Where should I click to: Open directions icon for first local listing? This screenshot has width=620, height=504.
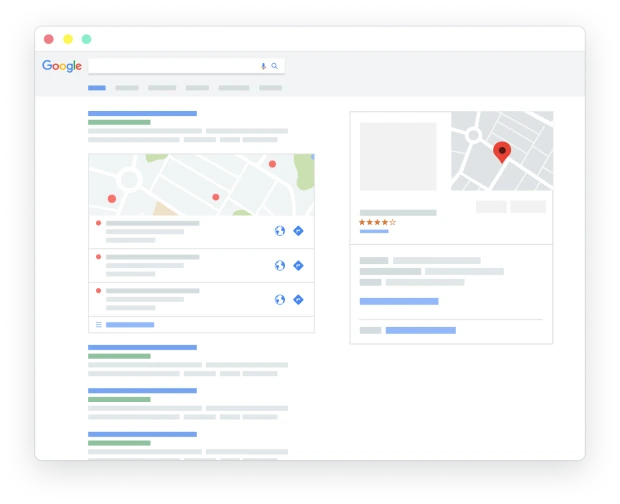[x=299, y=231]
